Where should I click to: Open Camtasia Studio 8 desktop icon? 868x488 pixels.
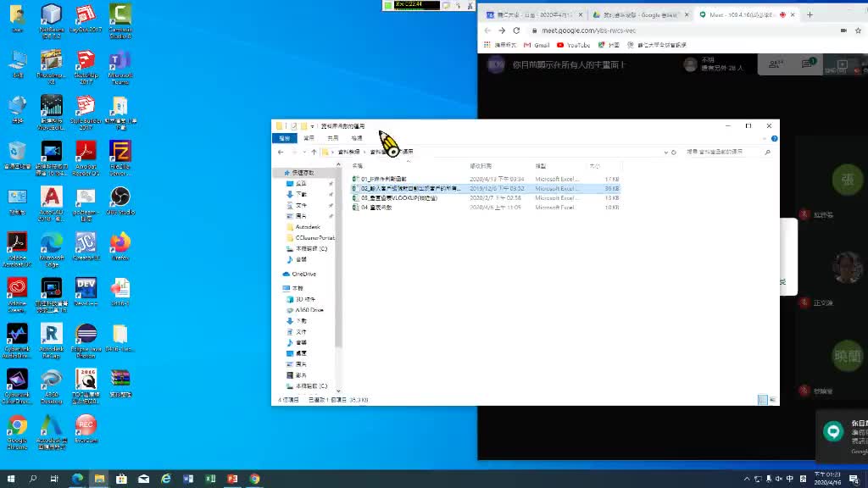tap(120, 21)
